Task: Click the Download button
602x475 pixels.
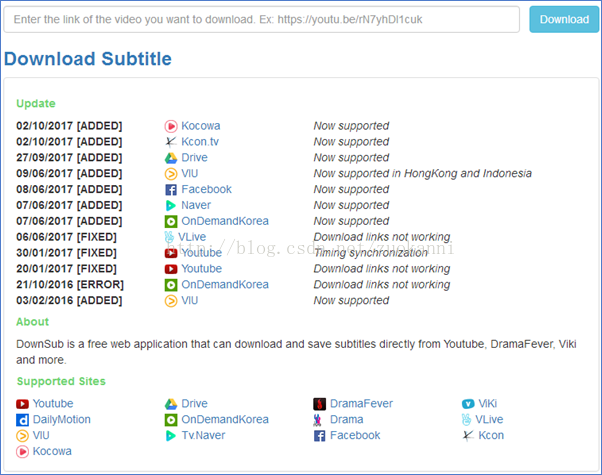Action: (564, 19)
